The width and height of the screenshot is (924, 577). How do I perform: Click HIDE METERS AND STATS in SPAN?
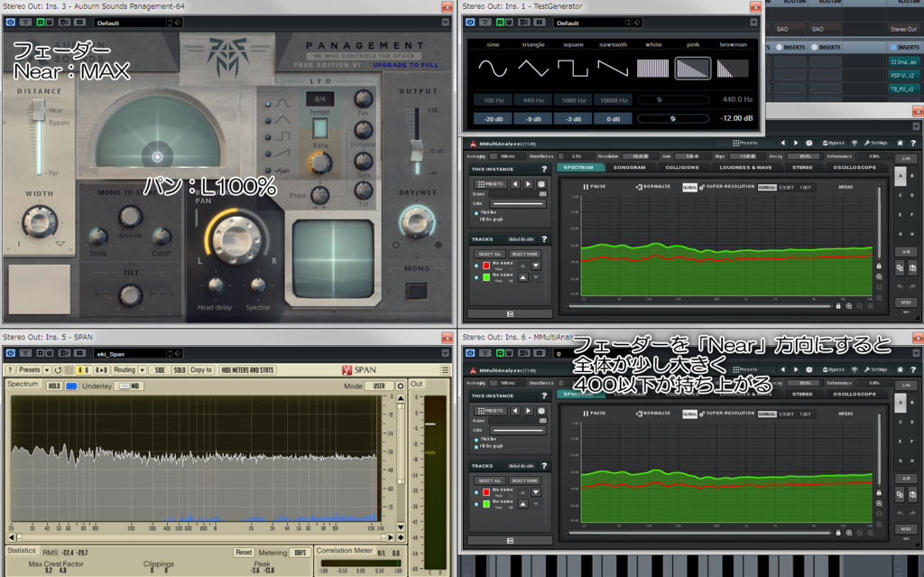tap(247, 370)
